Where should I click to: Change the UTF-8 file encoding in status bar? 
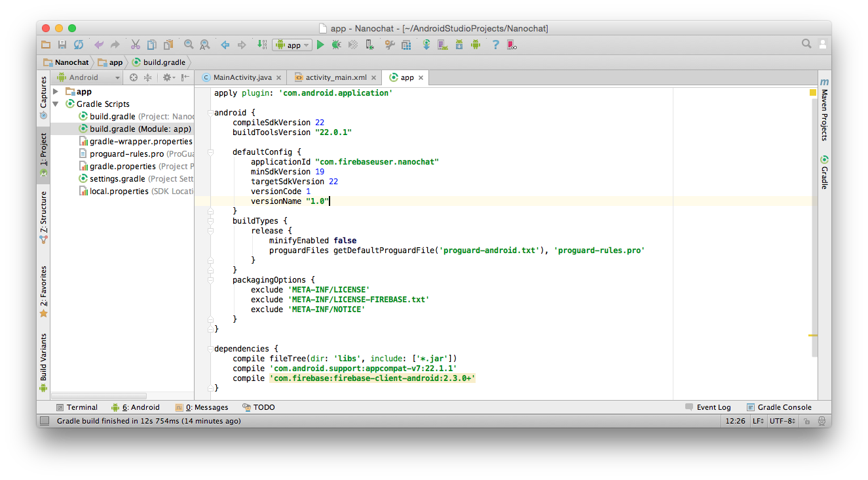click(x=783, y=421)
